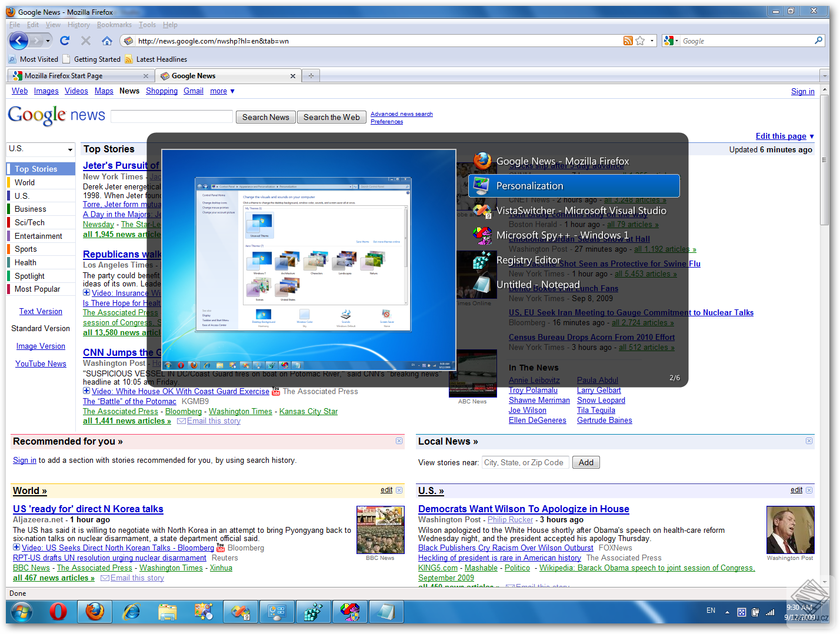This screenshot has width=840, height=634.
Task: Click the Notepad taskbar icon
Action: (x=386, y=612)
